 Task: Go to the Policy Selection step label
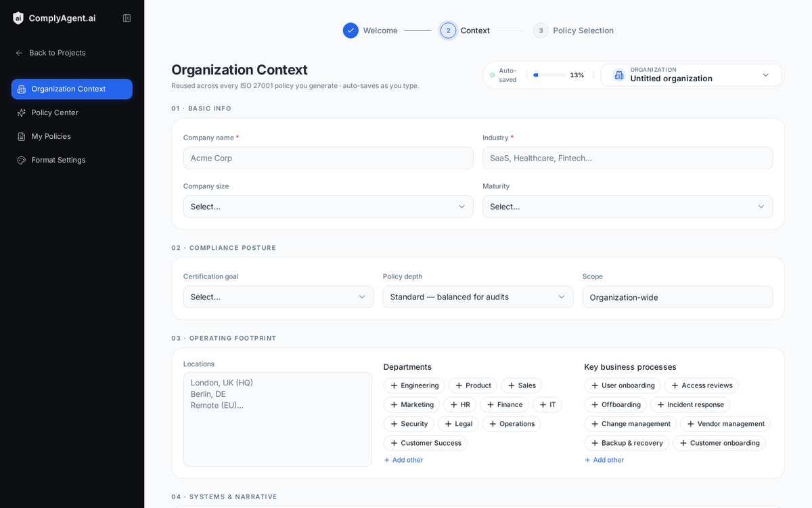click(583, 30)
